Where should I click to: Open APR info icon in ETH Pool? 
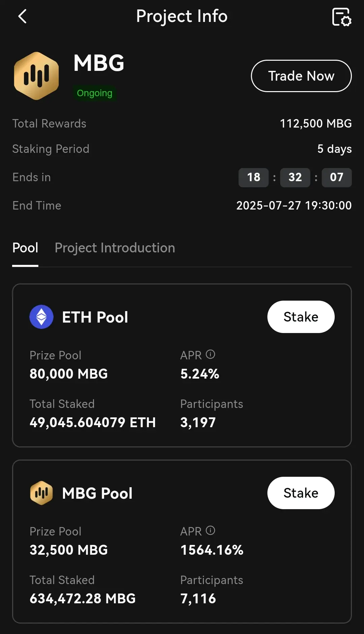[x=210, y=354]
